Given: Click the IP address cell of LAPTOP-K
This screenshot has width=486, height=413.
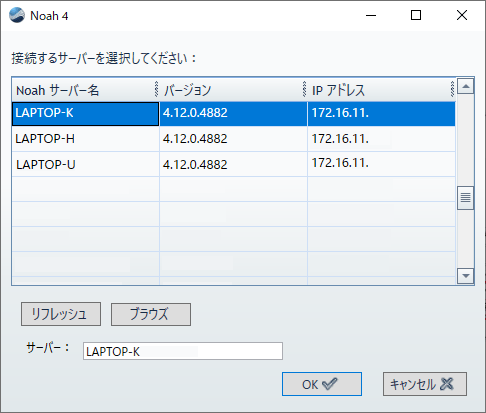Looking at the screenshot, I should (x=381, y=114).
